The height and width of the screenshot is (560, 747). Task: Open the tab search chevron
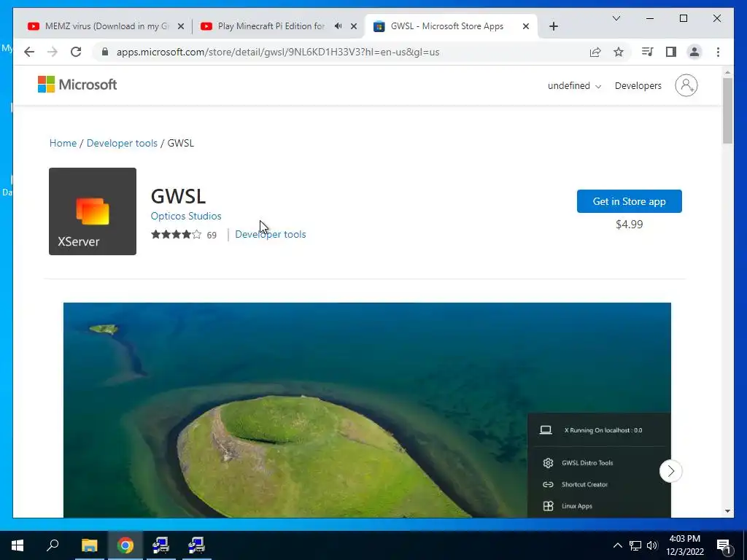pyautogui.click(x=616, y=18)
